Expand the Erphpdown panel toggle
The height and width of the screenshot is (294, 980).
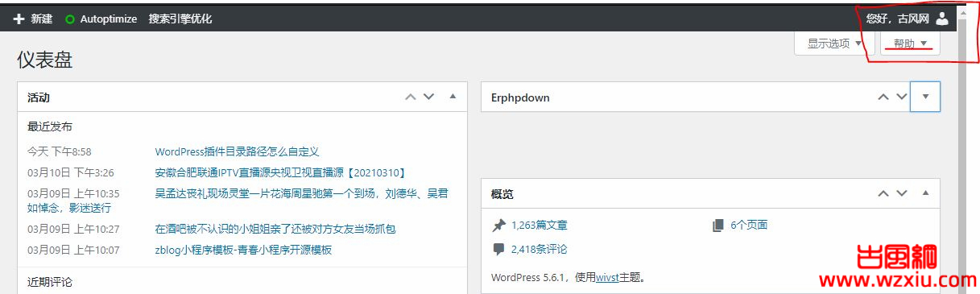tap(925, 97)
